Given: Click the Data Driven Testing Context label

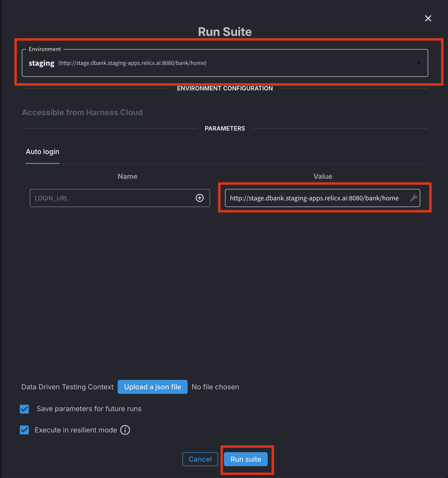Looking at the screenshot, I should pos(67,387).
